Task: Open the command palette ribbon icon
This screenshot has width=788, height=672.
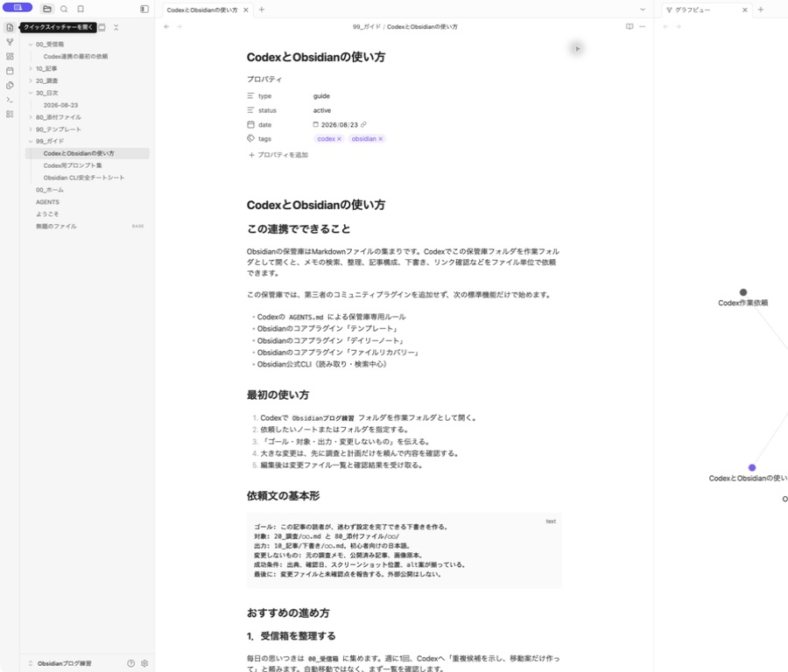Action: coord(10,100)
